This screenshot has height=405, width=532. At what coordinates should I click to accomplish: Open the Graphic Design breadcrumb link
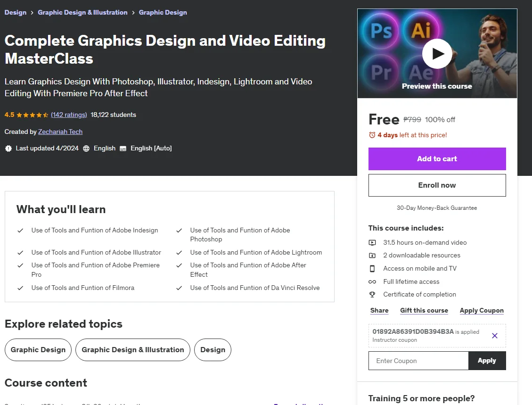point(163,12)
